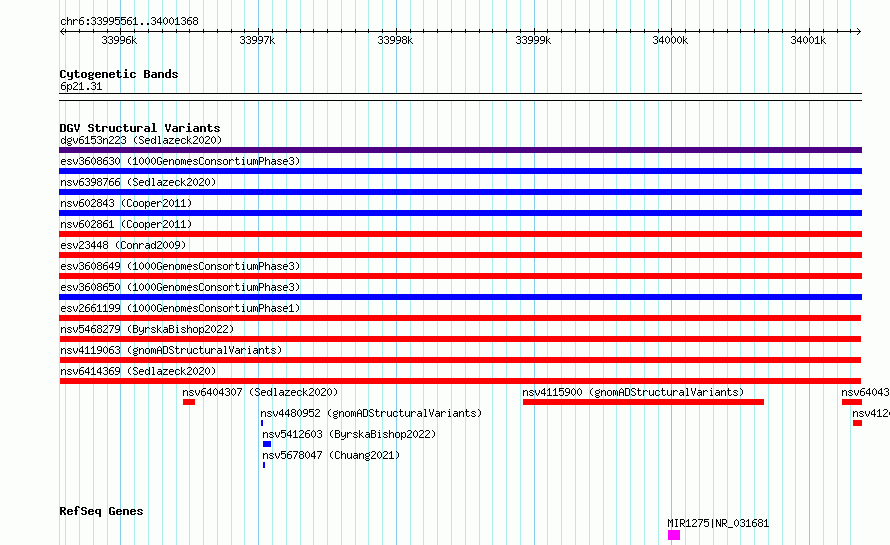Click the left arrow end of ruler
The height and width of the screenshot is (545, 890).
(x=62, y=31)
